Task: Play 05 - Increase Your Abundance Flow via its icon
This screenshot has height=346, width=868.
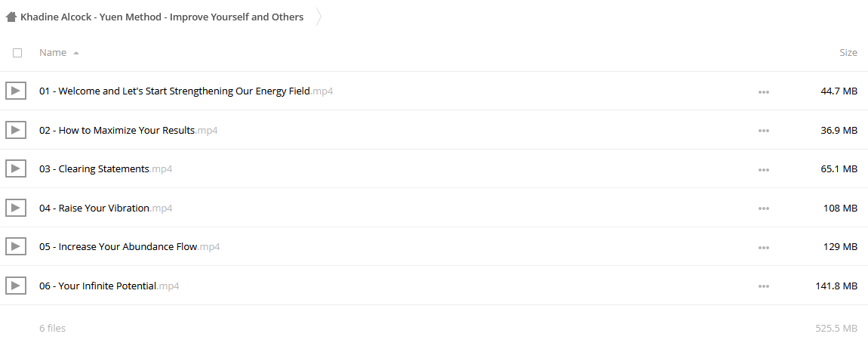Action: (16, 246)
